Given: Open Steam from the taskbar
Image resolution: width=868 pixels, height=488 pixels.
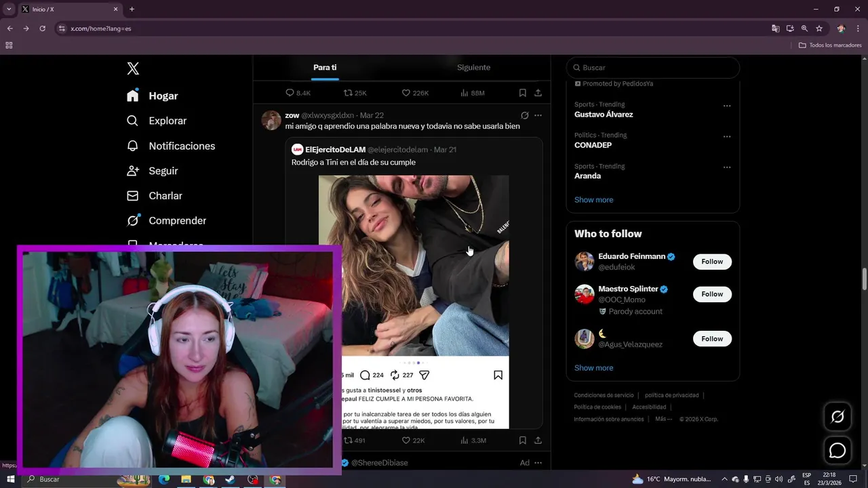Looking at the screenshot, I should click(230, 479).
